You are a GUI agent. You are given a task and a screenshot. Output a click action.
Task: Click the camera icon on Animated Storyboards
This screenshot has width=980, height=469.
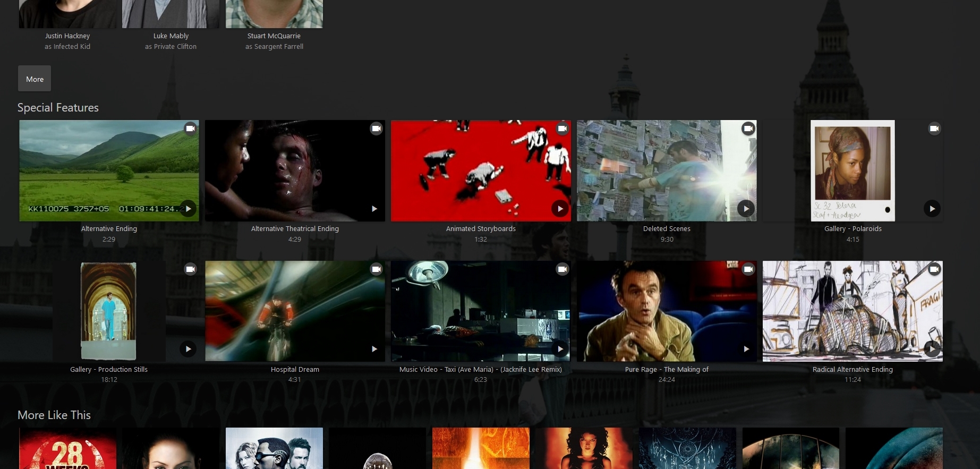(562, 129)
